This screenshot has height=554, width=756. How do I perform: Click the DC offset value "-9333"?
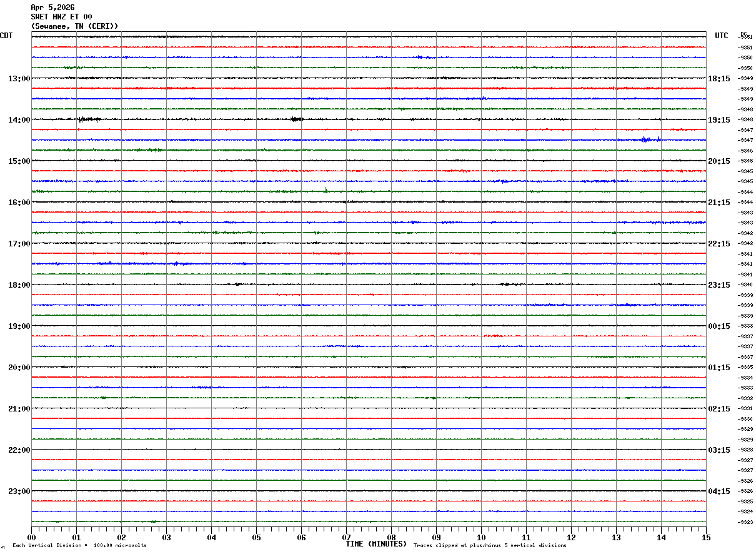coord(746,388)
